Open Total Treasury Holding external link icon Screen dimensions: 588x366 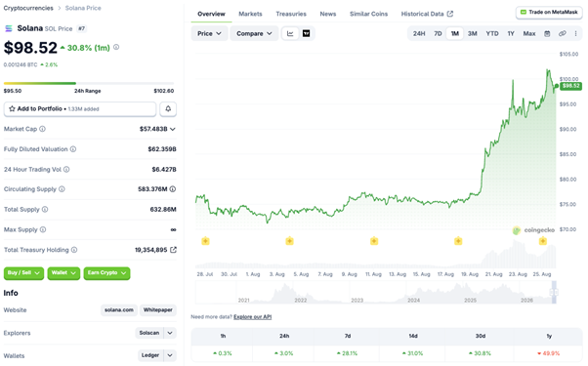tap(173, 250)
